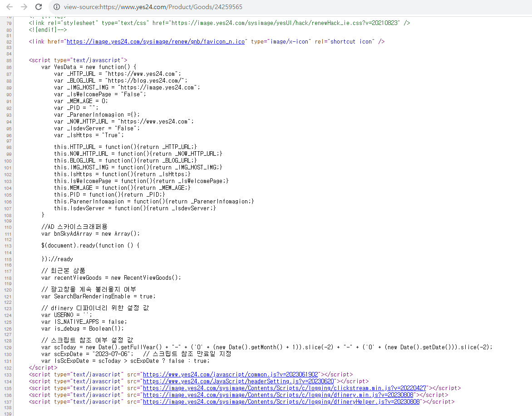The image size is (532, 416).
Task: Click the comment '//AD 스카이스크래퍼용'
Action: (74, 227)
